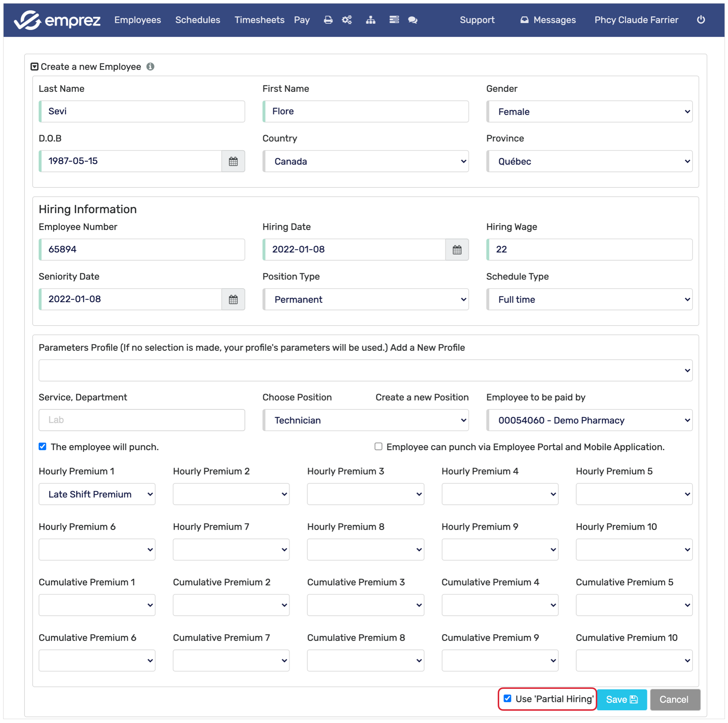
Task: Click the printer icon in navbar
Action: click(328, 20)
